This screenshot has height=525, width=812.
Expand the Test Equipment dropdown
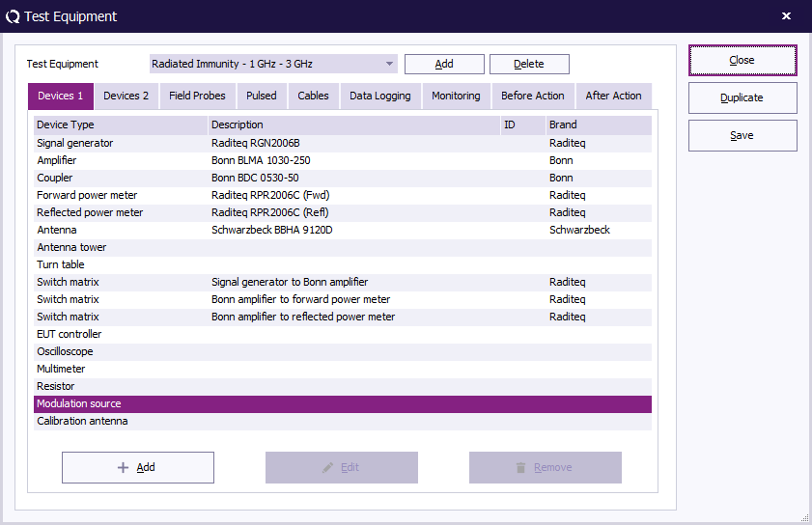pyautogui.click(x=390, y=64)
